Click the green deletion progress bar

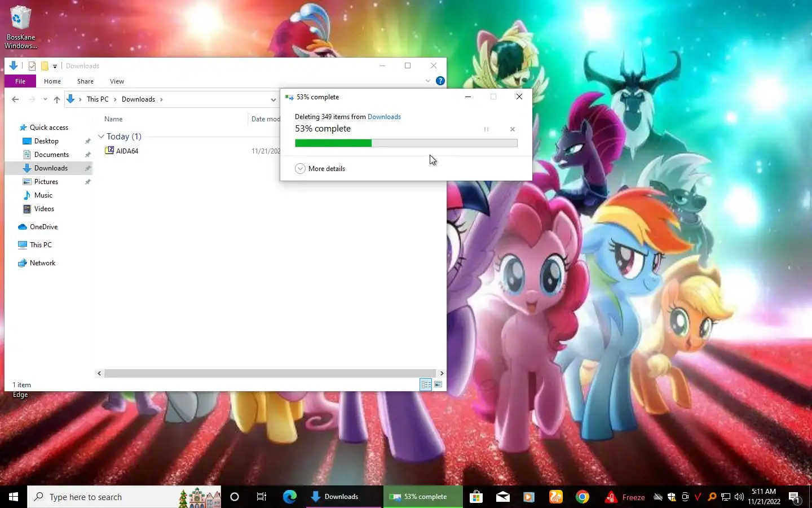point(406,143)
